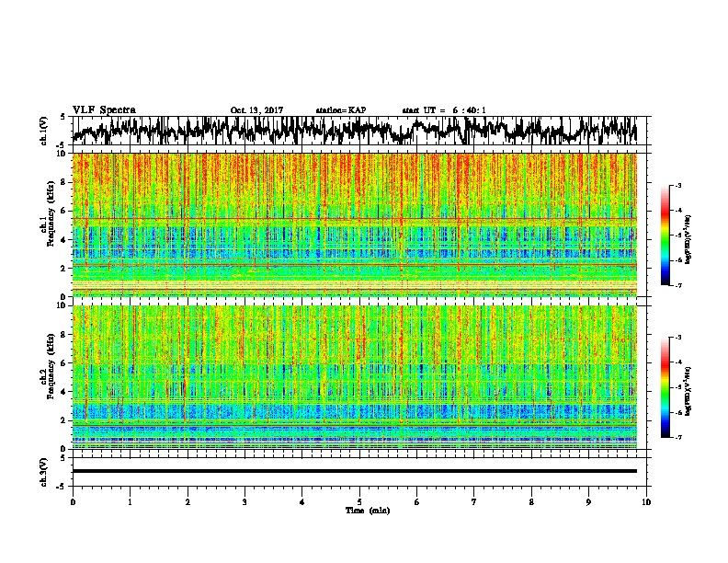Click the "Time (min)" x-axis label
This screenshot has width=728, height=563.
(x=368, y=511)
